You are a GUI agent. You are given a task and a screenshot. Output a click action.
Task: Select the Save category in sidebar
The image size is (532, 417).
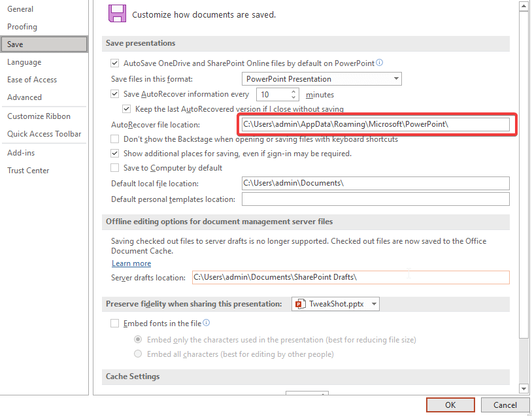[44, 44]
